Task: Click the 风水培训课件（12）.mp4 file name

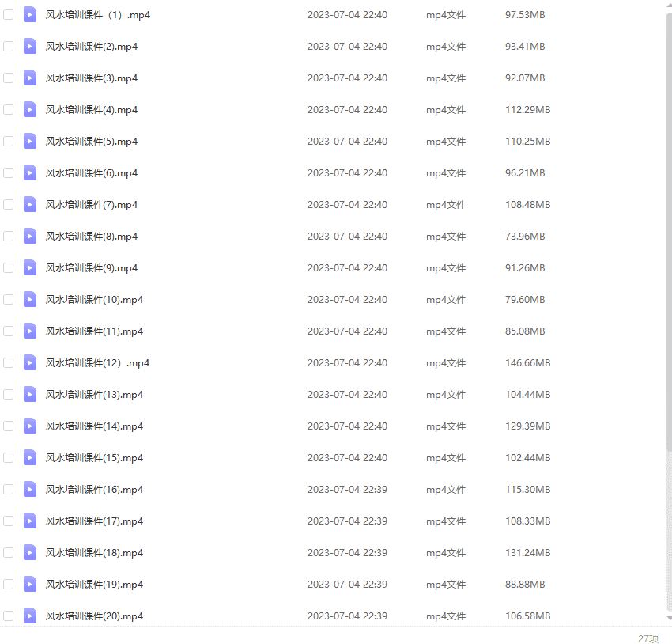Action: [97, 363]
